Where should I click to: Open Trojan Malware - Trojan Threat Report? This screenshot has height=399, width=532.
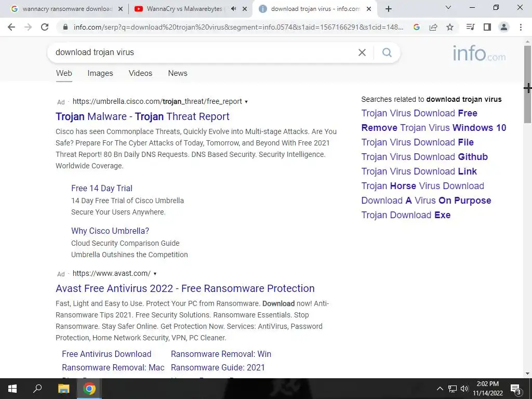coord(142,116)
